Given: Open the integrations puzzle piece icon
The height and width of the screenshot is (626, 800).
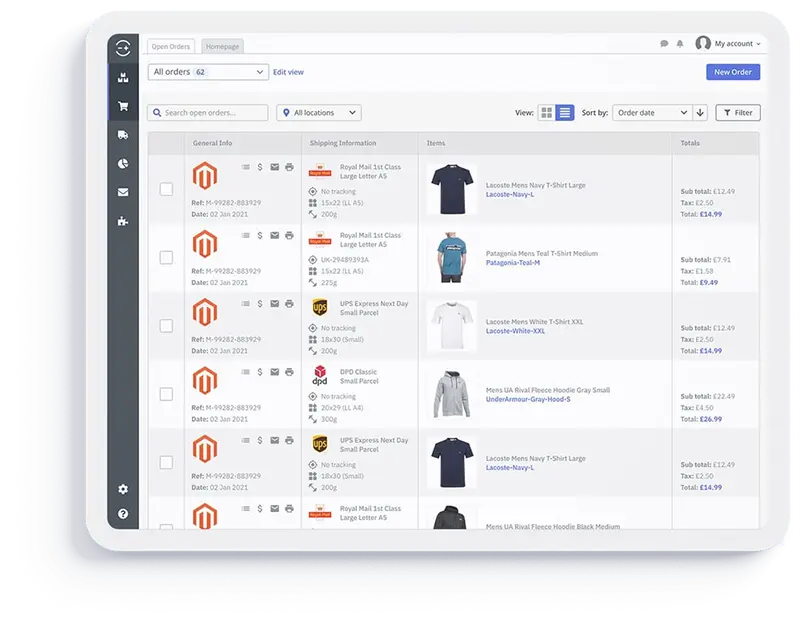Looking at the screenshot, I should pos(123,221).
